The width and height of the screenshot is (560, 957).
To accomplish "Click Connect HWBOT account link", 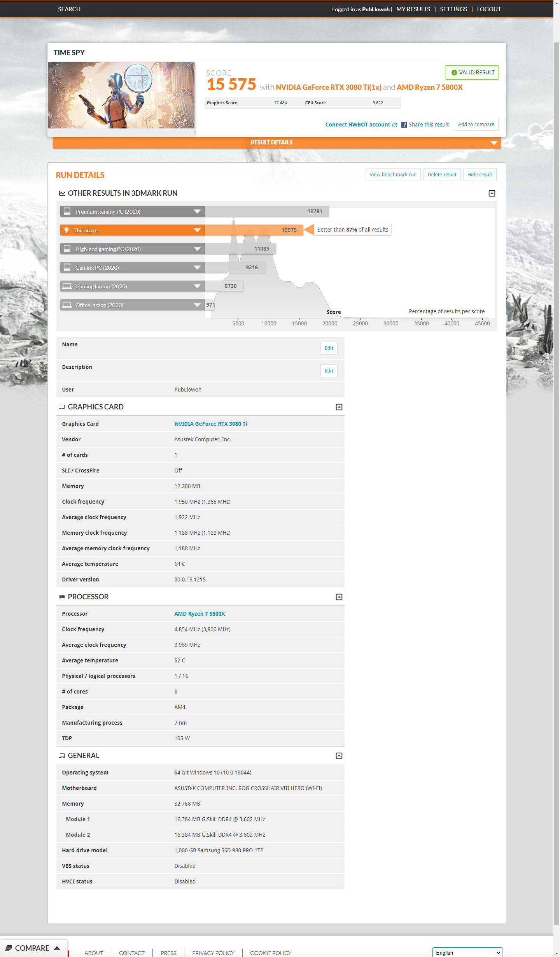I will (358, 125).
